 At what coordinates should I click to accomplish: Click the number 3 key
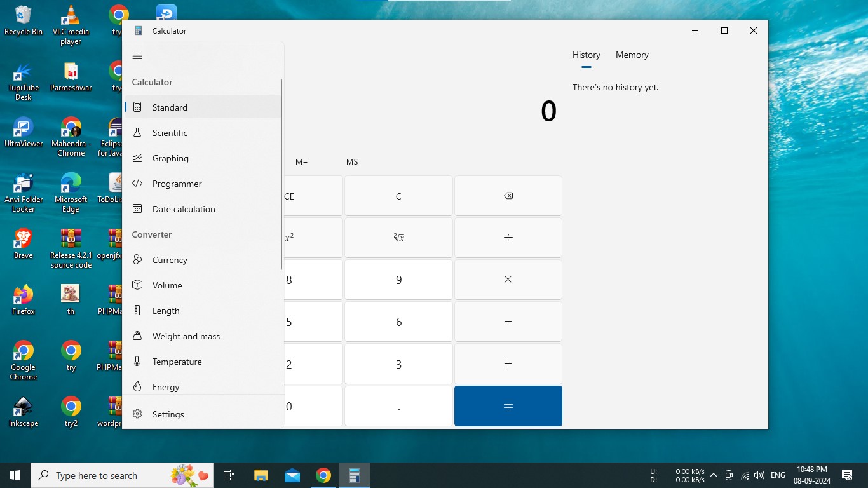pos(398,363)
